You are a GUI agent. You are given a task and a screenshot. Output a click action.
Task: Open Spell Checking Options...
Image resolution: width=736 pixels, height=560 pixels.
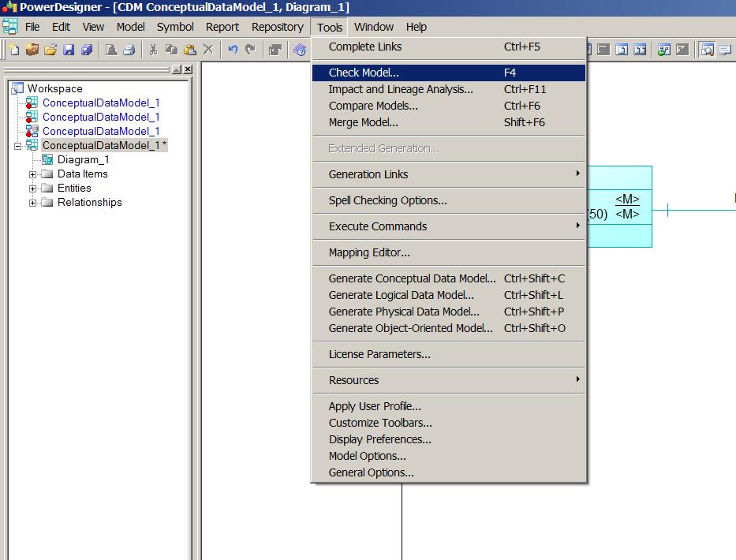[x=449, y=200]
